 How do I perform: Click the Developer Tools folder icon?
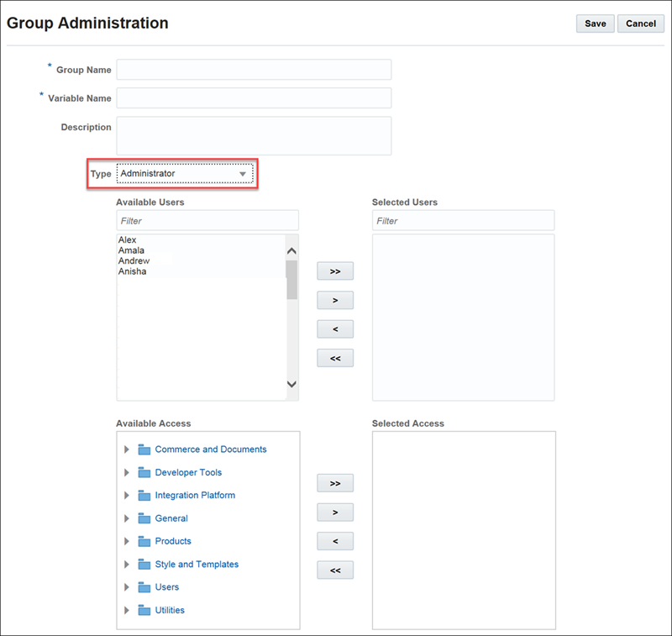coord(144,472)
